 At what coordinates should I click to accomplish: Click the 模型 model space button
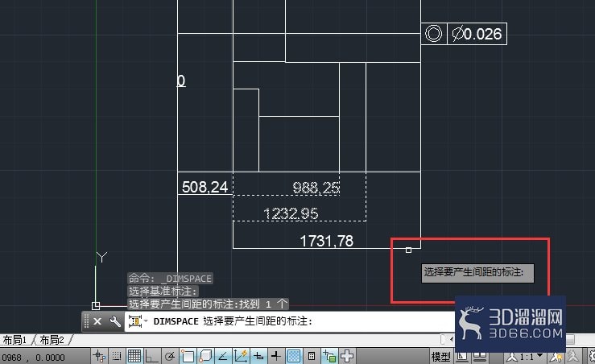click(441, 357)
